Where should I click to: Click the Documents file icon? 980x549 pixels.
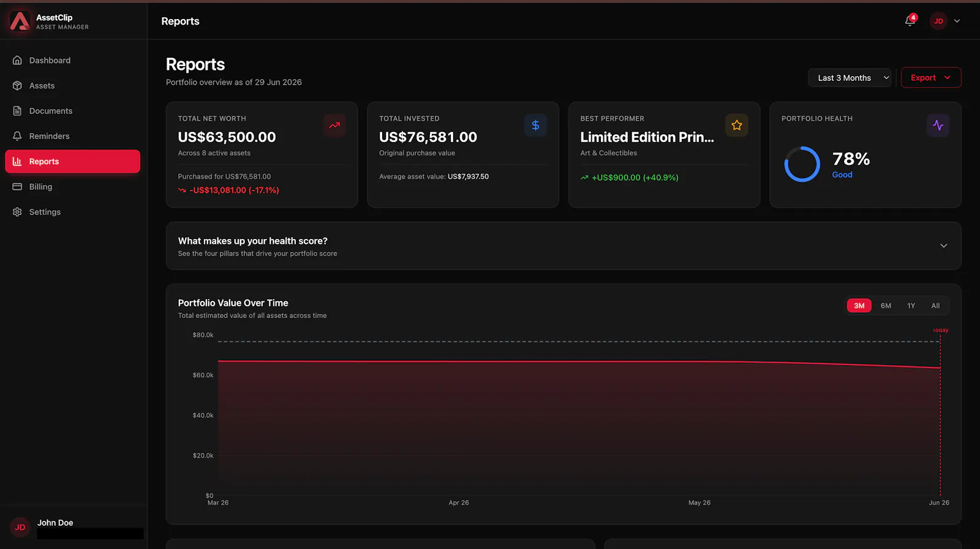(17, 111)
